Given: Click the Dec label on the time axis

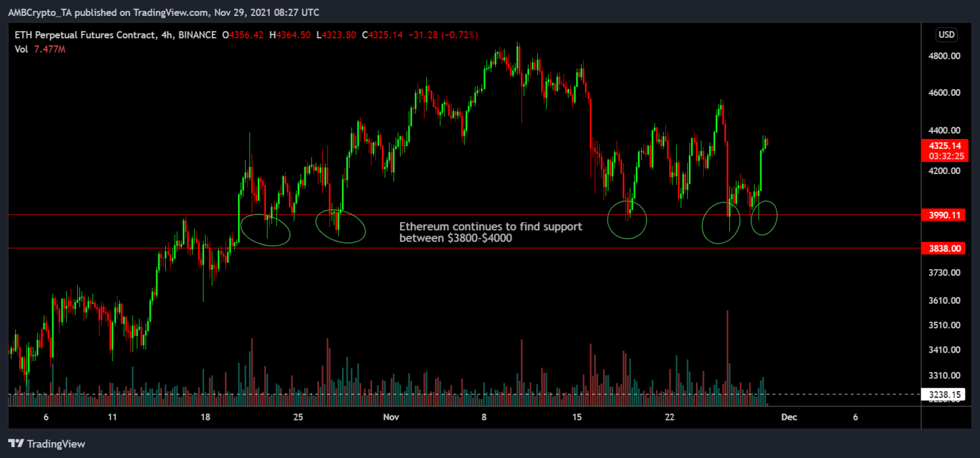Looking at the screenshot, I should (x=789, y=417).
